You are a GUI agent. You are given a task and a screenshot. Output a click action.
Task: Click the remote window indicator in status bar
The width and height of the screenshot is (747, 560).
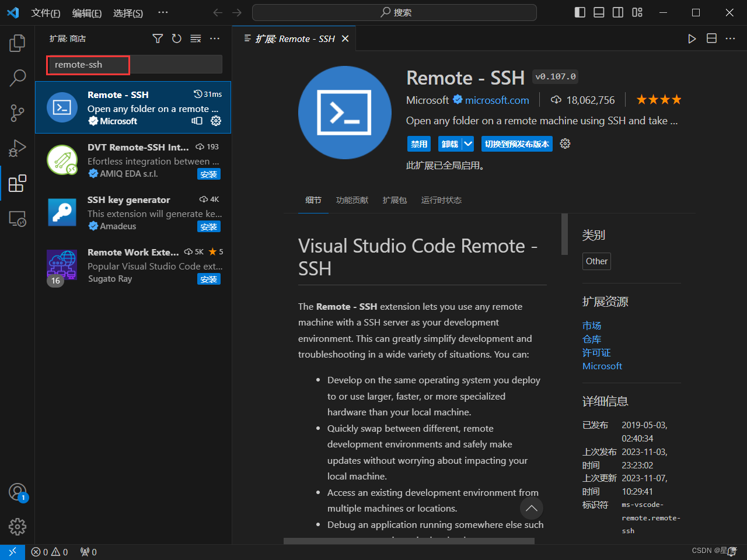[x=12, y=552]
